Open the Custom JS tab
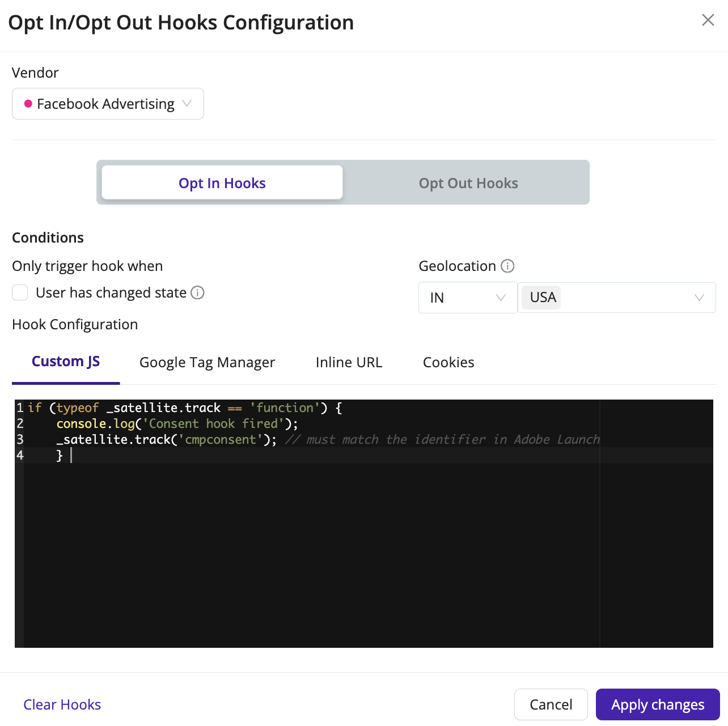 (66, 362)
